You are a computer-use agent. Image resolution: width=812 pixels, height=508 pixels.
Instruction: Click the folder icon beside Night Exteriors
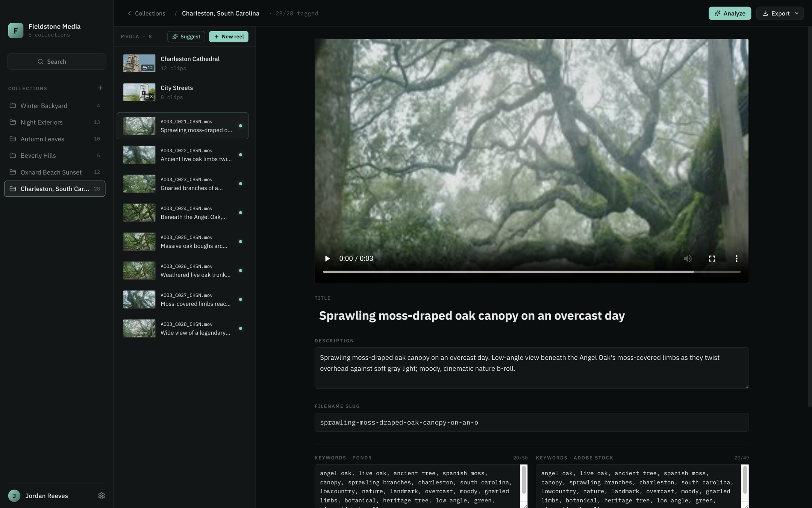click(x=13, y=122)
